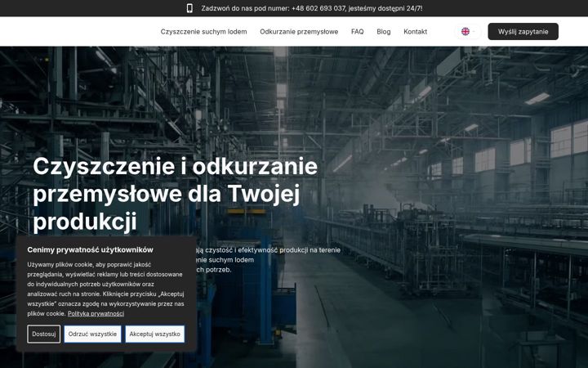
Task: Open the Kontakt page
Action: pos(415,32)
